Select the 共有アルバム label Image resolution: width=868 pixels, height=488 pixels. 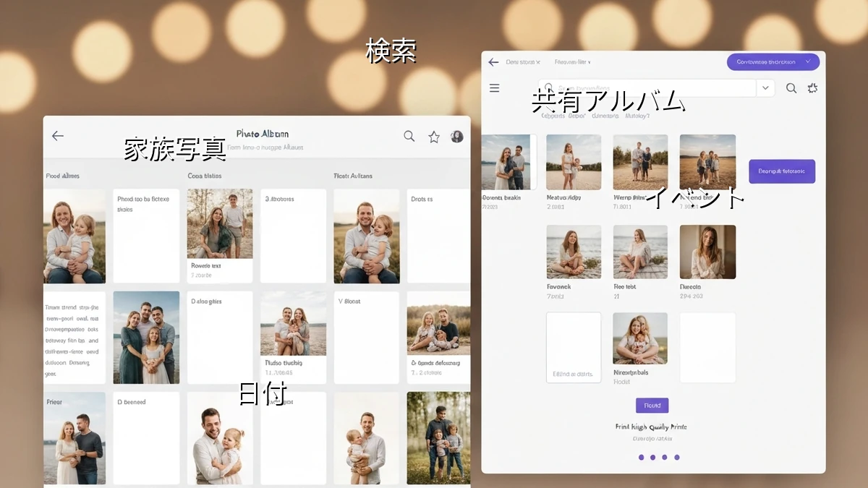coord(608,100)
